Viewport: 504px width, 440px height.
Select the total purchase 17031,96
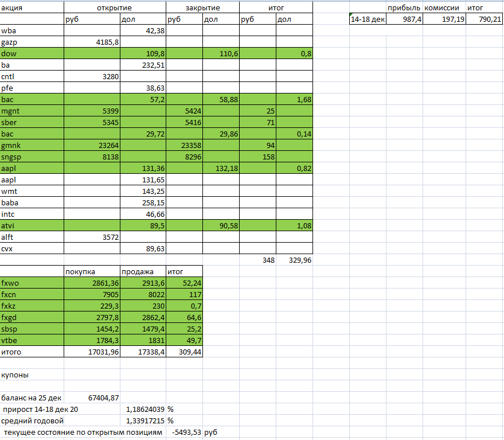(x=92, y=352)
